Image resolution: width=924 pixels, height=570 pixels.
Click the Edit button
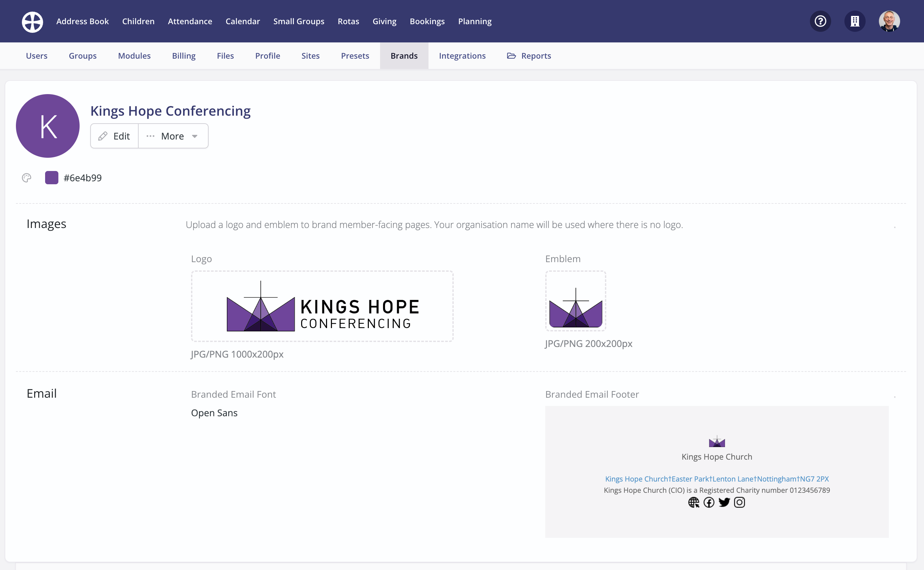click(114, 136)
